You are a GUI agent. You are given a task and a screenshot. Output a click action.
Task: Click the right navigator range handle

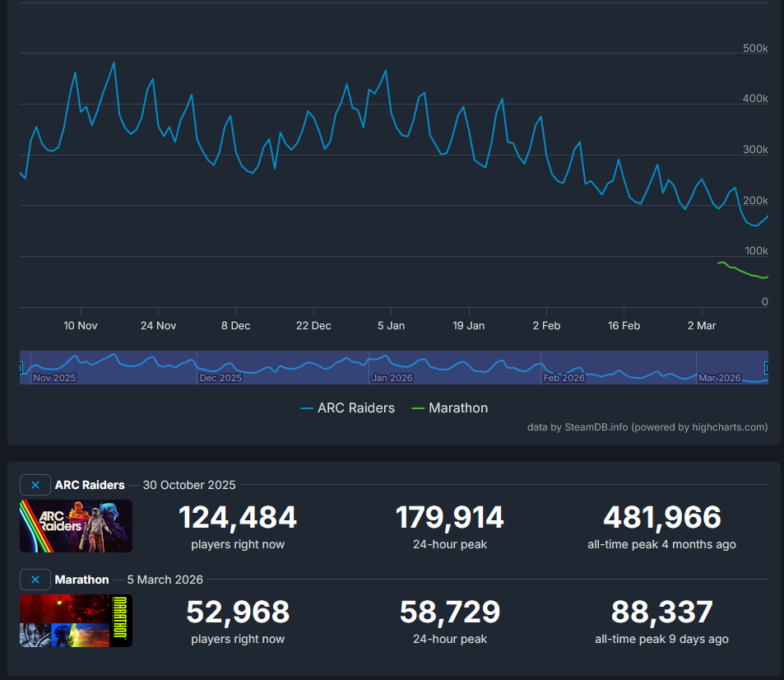[x=767, y=368]
